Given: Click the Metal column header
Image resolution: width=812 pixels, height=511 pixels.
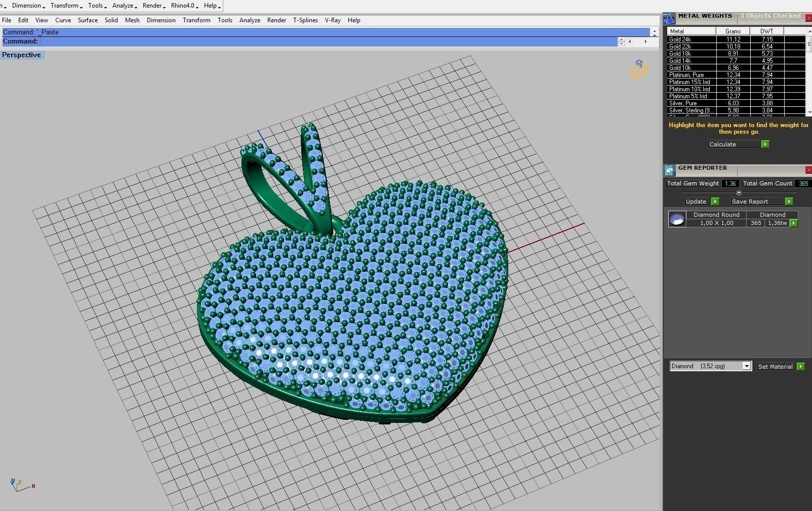Looking at the screenshot, I should [x=691, y=31].
